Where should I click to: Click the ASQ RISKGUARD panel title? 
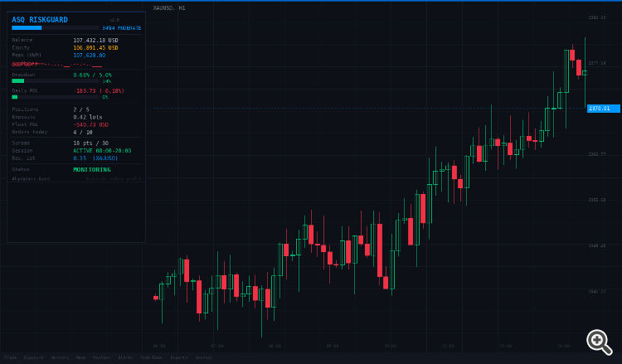[x=40, y=19]
